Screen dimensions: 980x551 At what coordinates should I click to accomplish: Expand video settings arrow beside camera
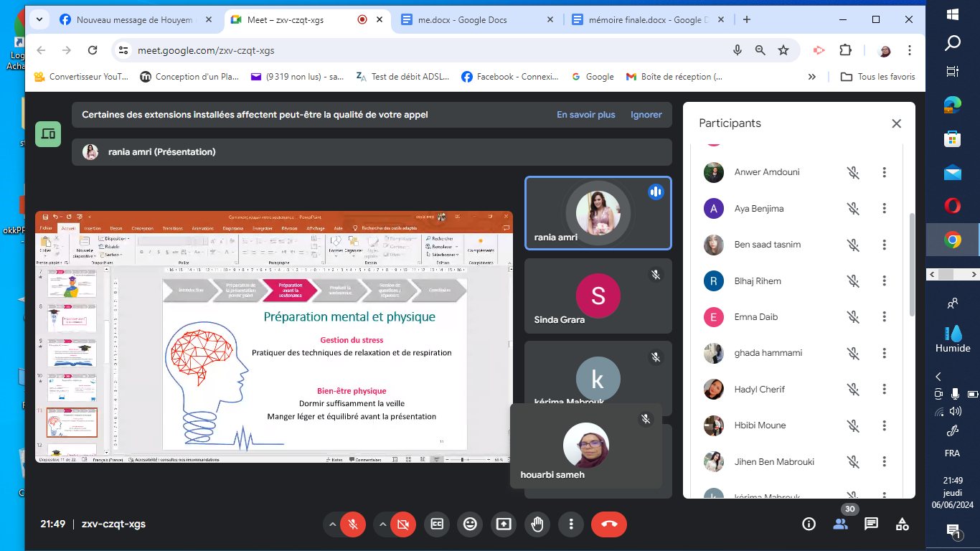click(x=382, y=524)
